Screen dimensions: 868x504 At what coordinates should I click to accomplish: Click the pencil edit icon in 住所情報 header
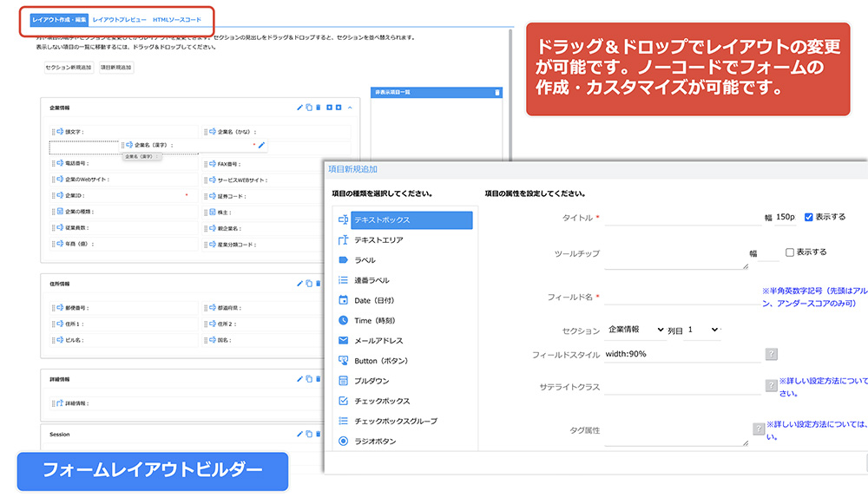click(x=300, y=283)
